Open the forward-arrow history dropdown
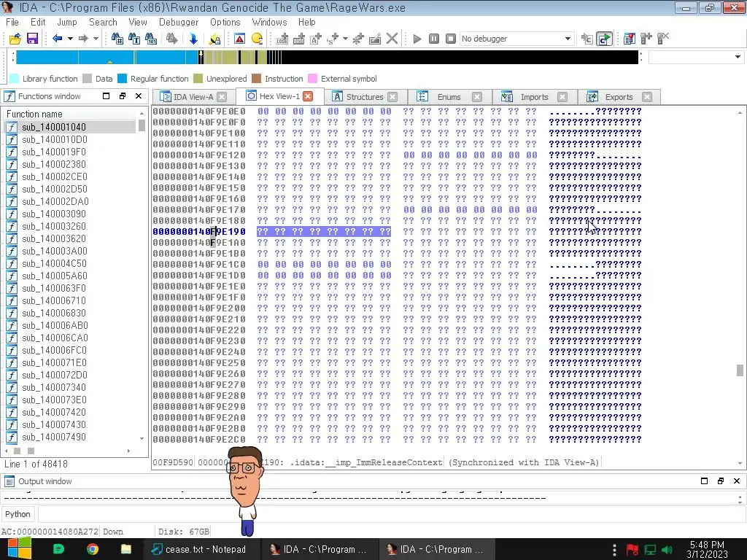This screenshot has width=747, height=560. click(96, 39)
